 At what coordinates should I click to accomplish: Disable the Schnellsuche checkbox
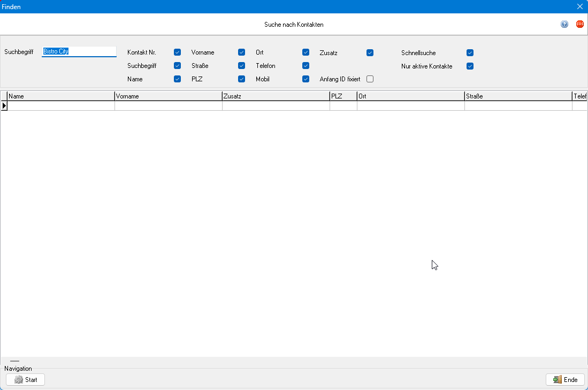coord(470,53)
